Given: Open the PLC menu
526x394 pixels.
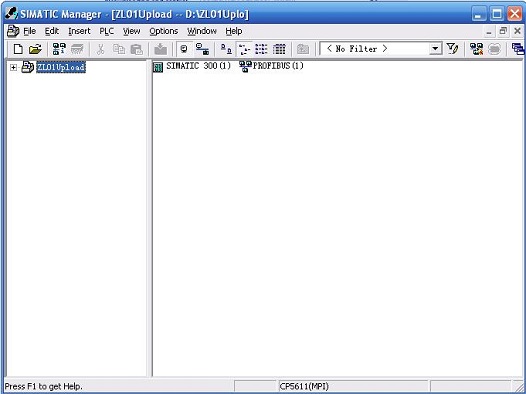Looking at the screenshot, I should coord(107,31).
